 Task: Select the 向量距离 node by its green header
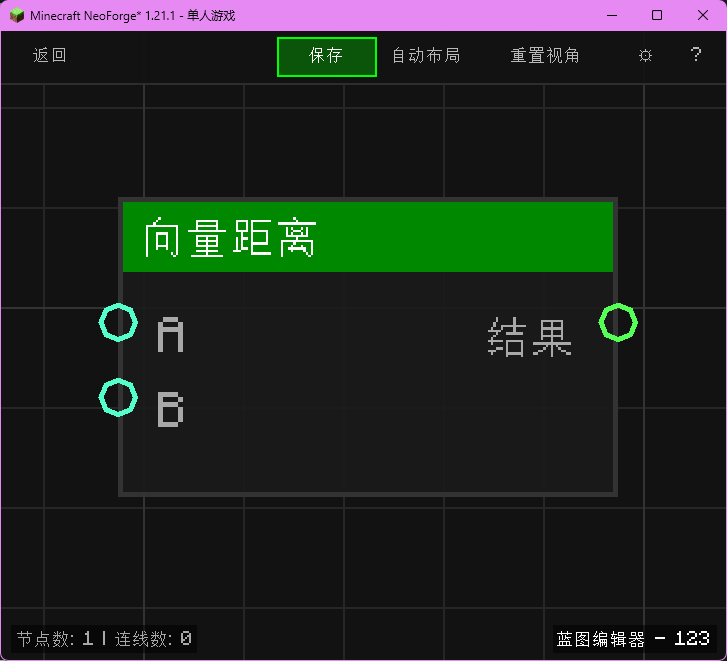367,237
